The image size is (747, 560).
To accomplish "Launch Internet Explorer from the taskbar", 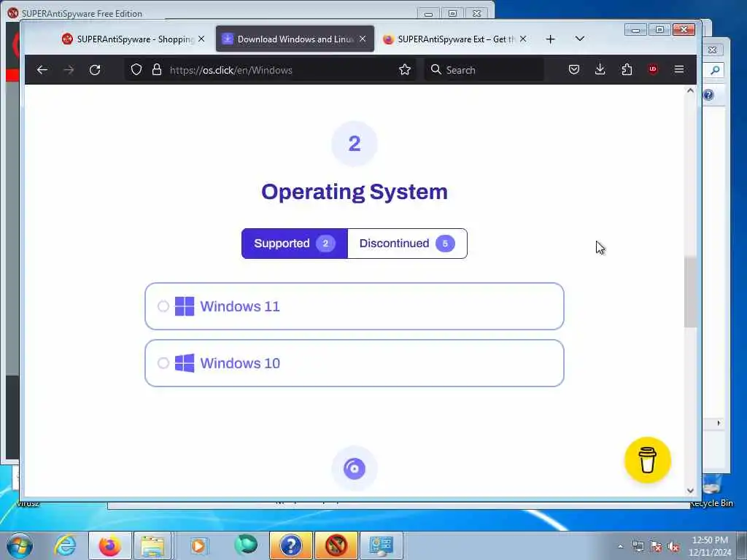I will [x=65, y=545].
